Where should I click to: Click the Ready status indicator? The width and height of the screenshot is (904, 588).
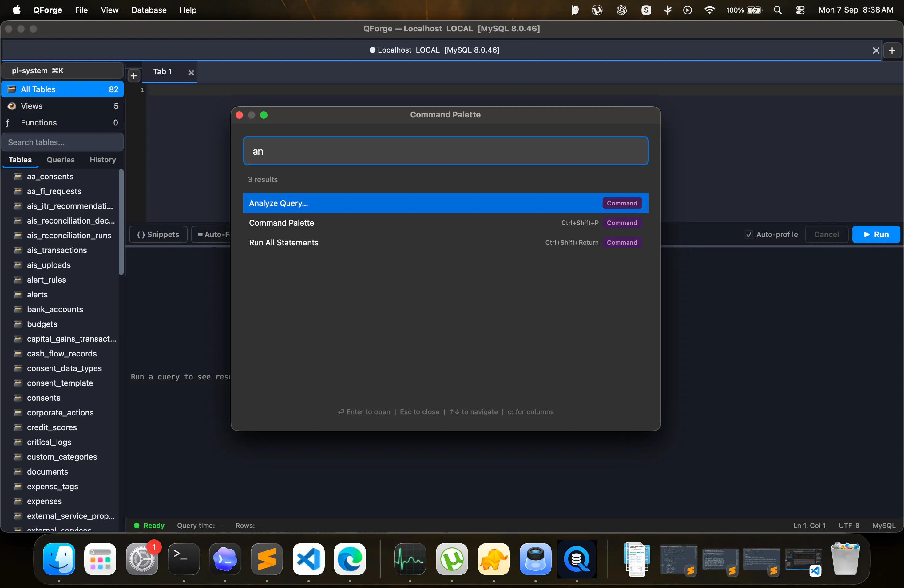point(149,526)
